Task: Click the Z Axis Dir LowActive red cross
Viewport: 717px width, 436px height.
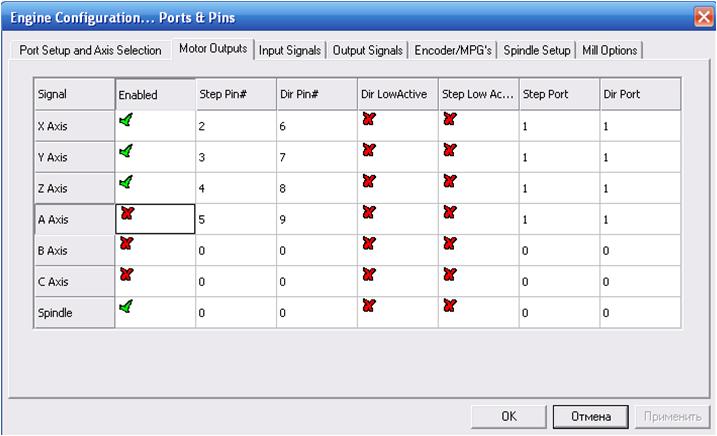Action: click(369, 182)
